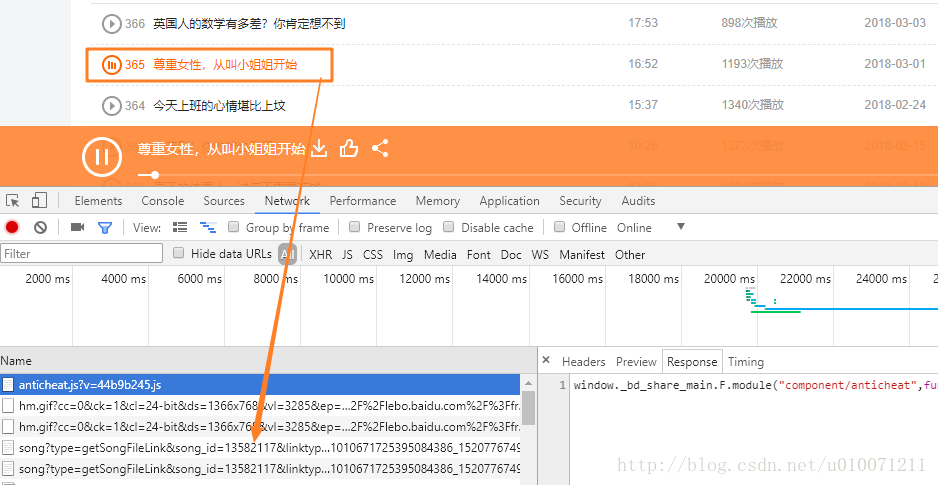Switch to large request rows view icon

click(x=179, y=227)
